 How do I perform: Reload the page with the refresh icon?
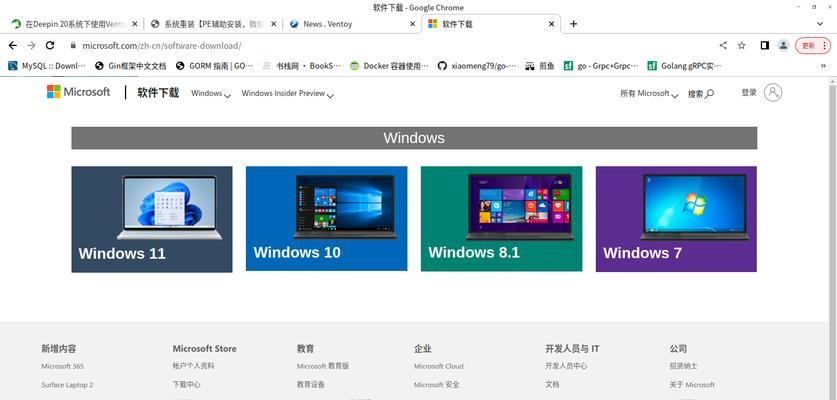click(x=50, y=45)
